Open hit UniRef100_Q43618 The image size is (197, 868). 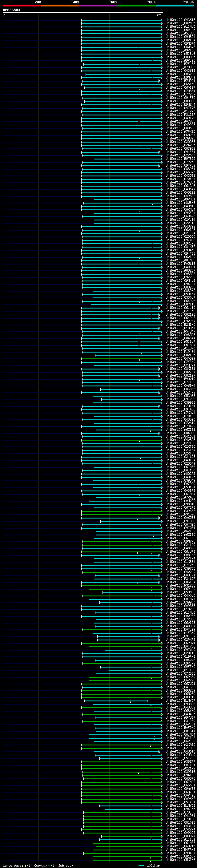pos(180,20)
